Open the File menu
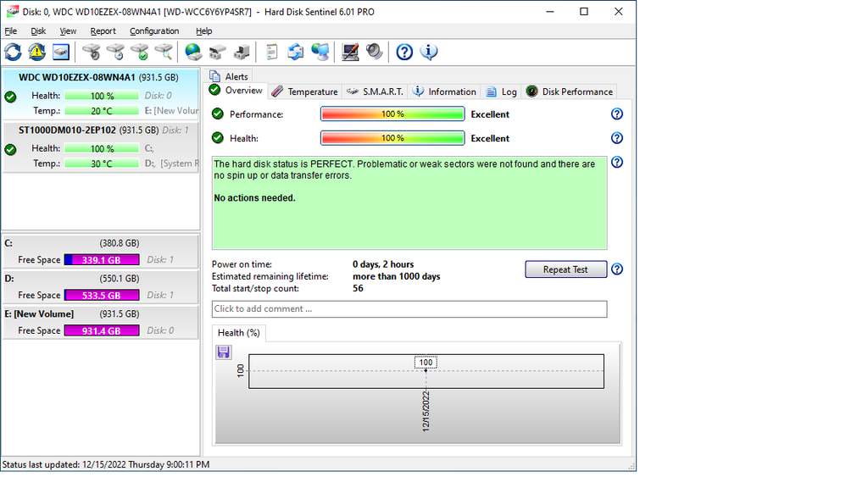 tap(10, 31)
